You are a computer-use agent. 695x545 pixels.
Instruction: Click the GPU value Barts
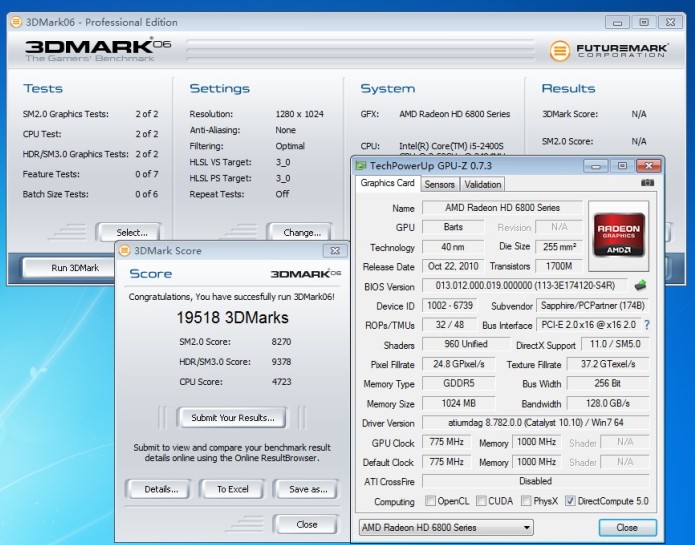click(x=453, y=227)
